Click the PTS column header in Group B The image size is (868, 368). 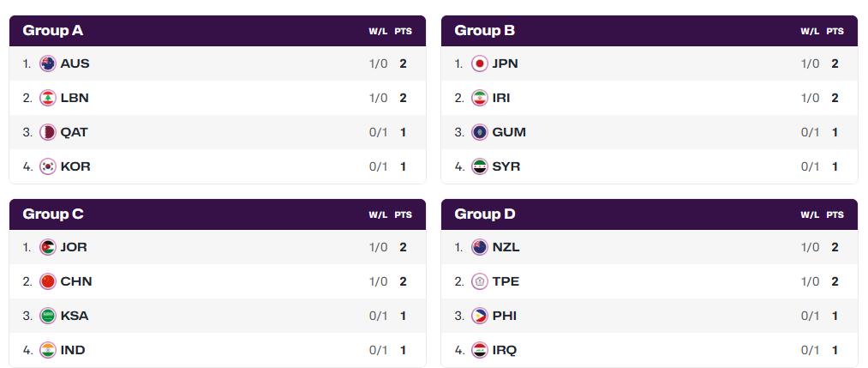835,32
